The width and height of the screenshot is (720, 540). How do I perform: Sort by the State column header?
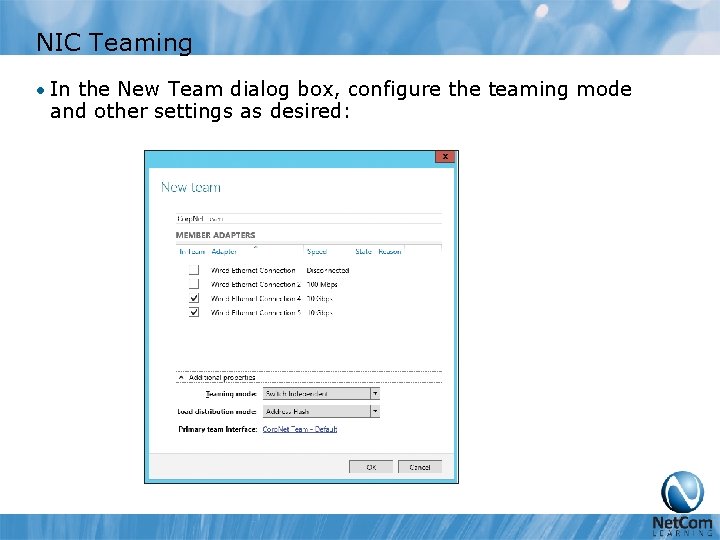pyautogui.click(x=363, y=252)
